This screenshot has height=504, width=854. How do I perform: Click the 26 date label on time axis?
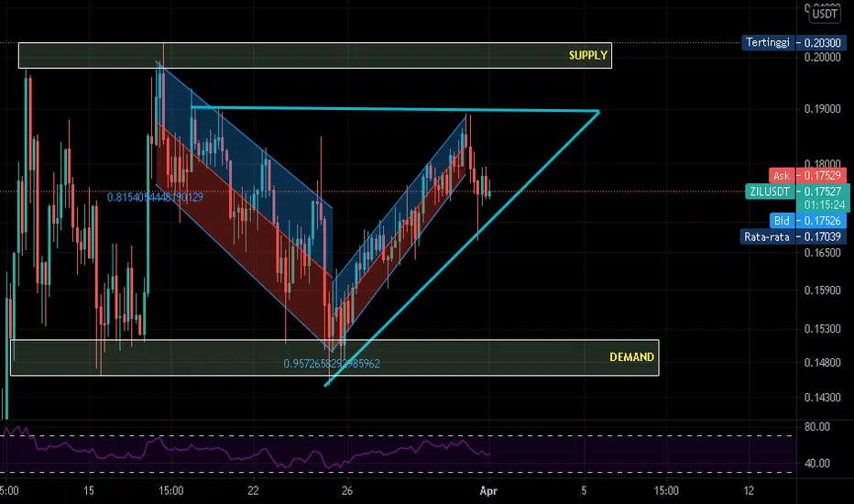pos(347,490)
